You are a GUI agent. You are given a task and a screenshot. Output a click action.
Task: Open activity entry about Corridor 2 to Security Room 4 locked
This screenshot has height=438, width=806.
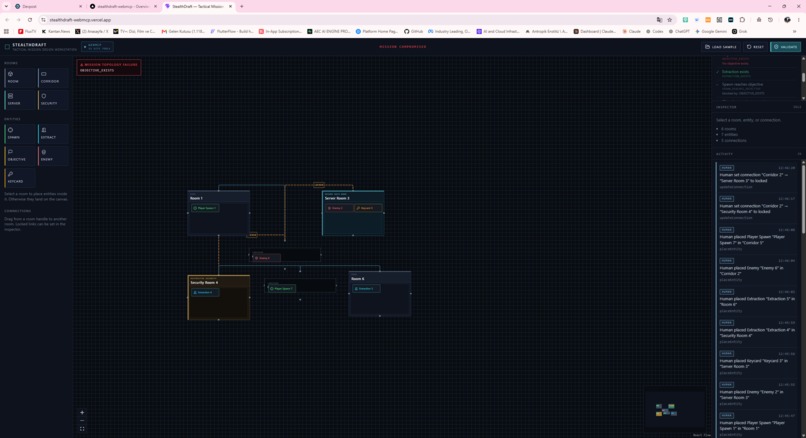pos(758,209)
